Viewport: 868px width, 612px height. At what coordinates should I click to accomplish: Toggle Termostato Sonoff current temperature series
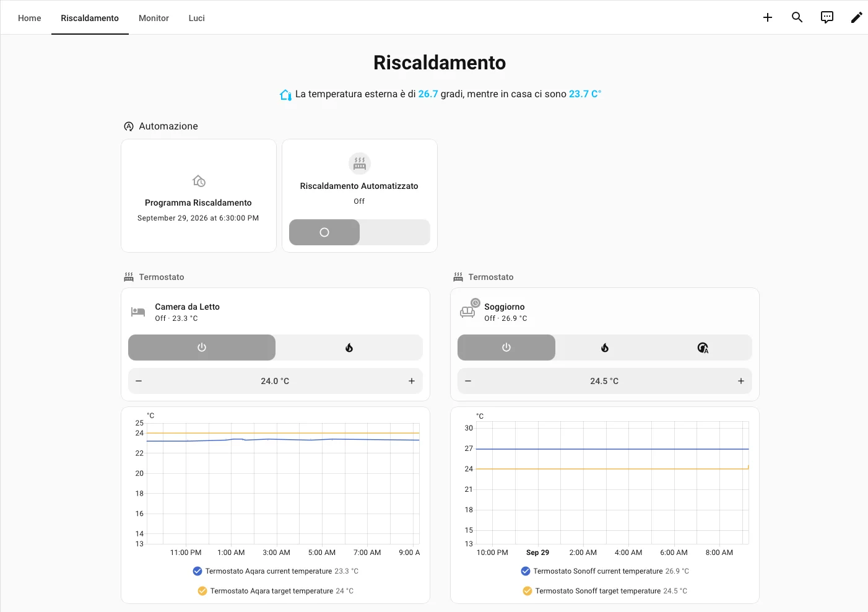pyautogui.click(x=605, y=571)
